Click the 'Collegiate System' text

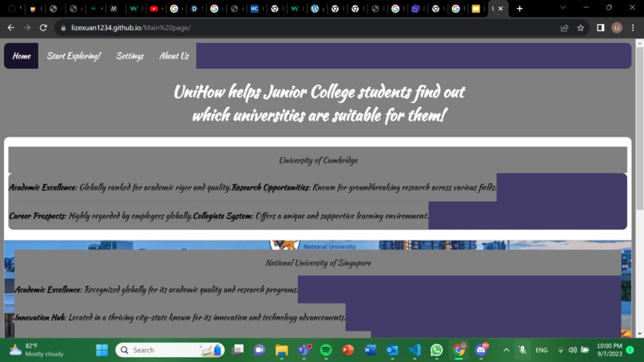click(x=311, y=216)
